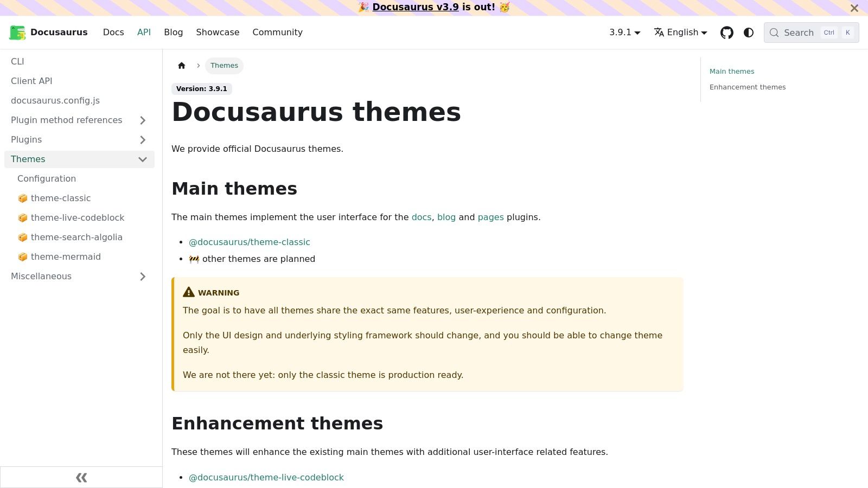The width and height of the screenshot is (868, 488).
Task: Toggle dark and light mode
Action: [749, 33]
